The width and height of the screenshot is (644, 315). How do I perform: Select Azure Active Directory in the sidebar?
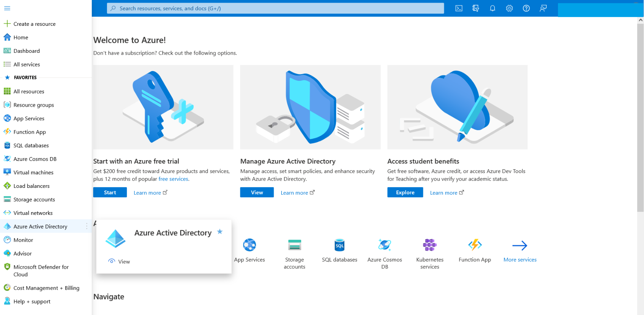[46, 226]
